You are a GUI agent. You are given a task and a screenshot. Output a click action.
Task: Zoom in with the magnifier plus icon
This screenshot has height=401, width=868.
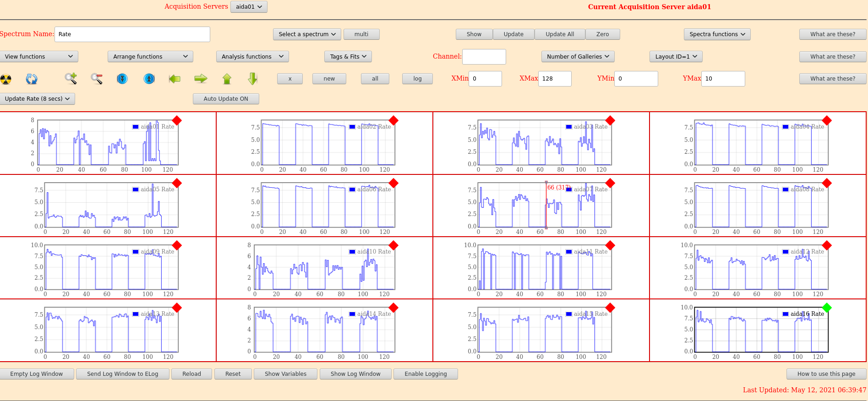click(71, 79)
